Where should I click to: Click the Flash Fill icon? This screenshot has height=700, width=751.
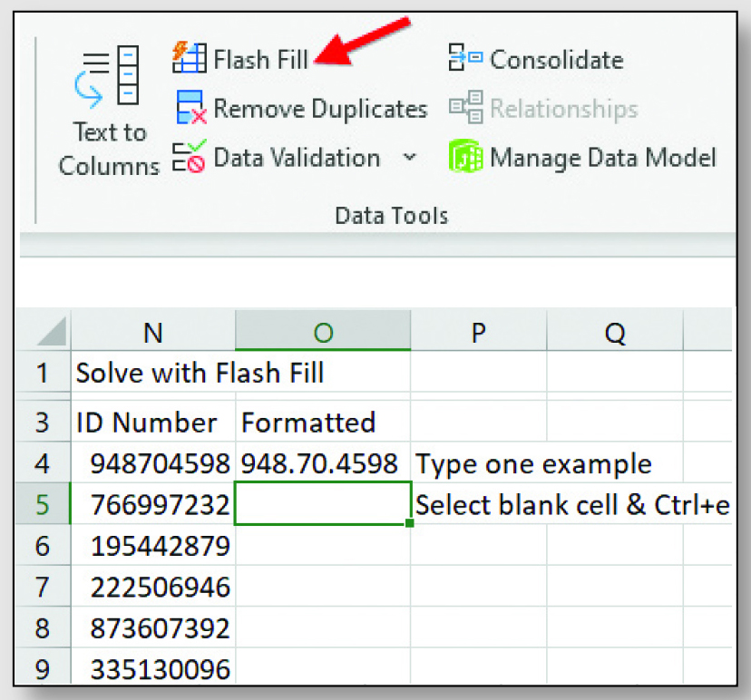190,58
